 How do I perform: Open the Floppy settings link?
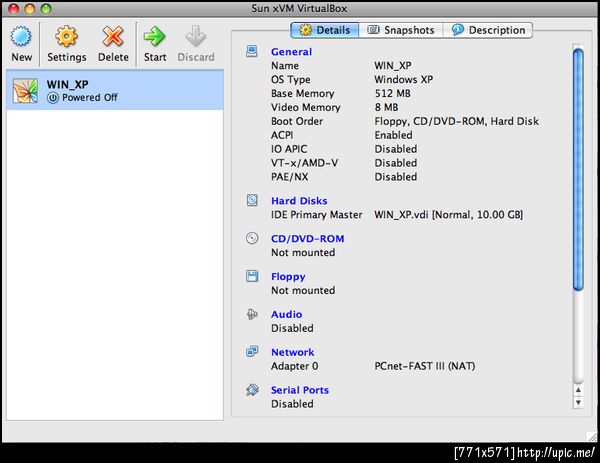[x=288, y=277]
